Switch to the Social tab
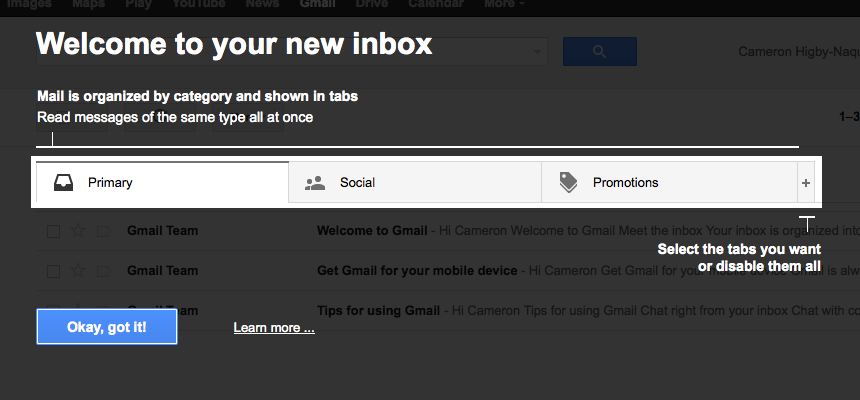The image size is (860, 400). [x=415, y=183]
